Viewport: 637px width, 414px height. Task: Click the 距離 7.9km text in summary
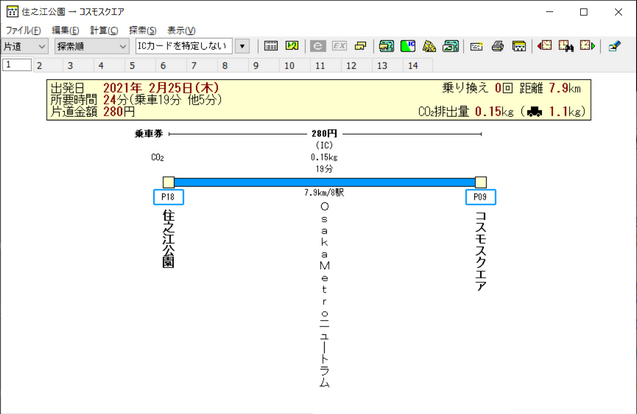pyautogui.click(x=550, y=88)
